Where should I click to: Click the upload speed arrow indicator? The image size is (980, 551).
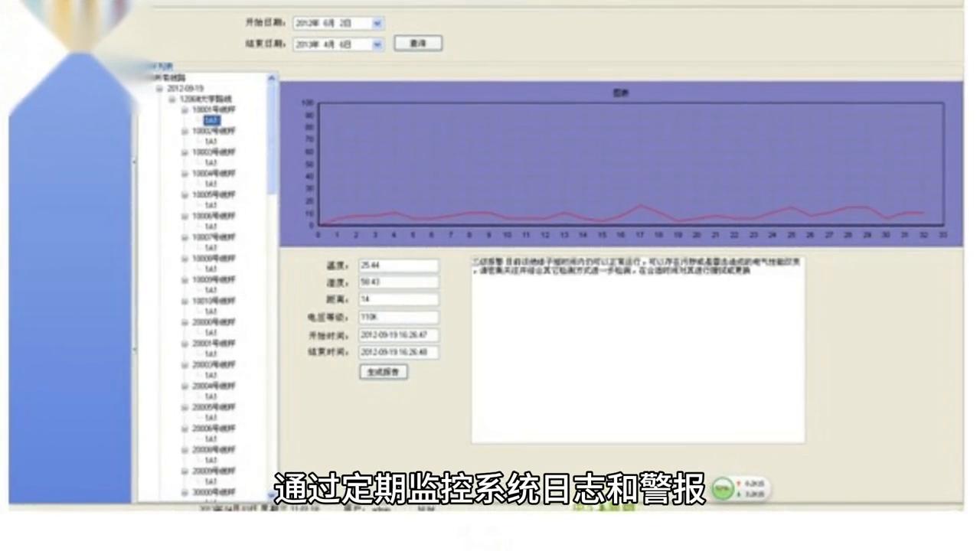click(x=738, y=484)
